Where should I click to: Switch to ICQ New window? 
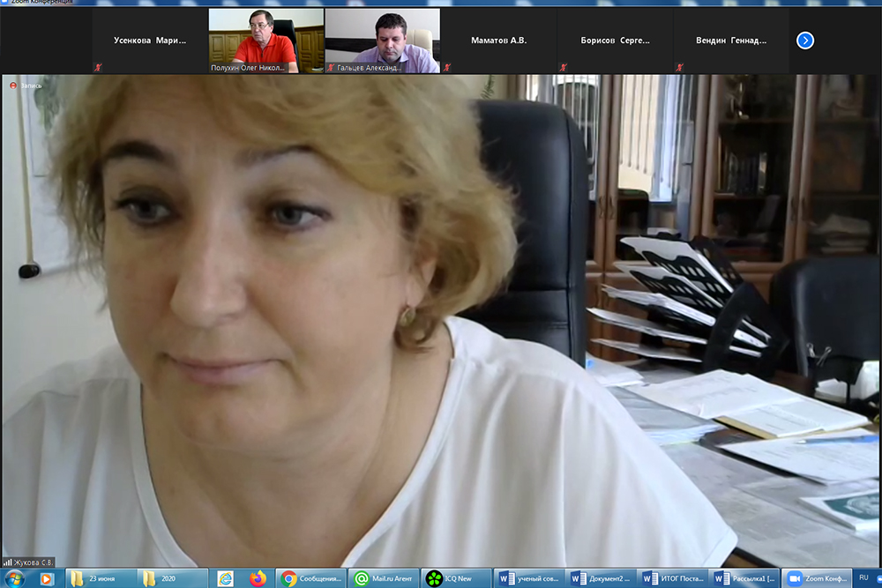(456, 578)
